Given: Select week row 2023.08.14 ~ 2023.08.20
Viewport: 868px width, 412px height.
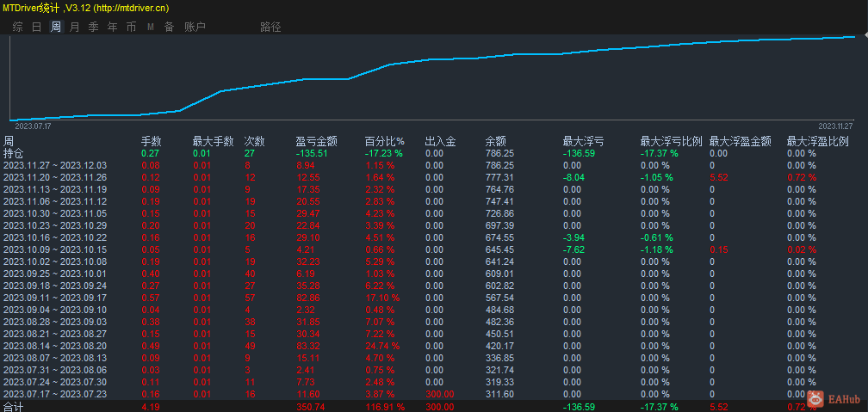Looking at the screenshot, I should (55, 346).
